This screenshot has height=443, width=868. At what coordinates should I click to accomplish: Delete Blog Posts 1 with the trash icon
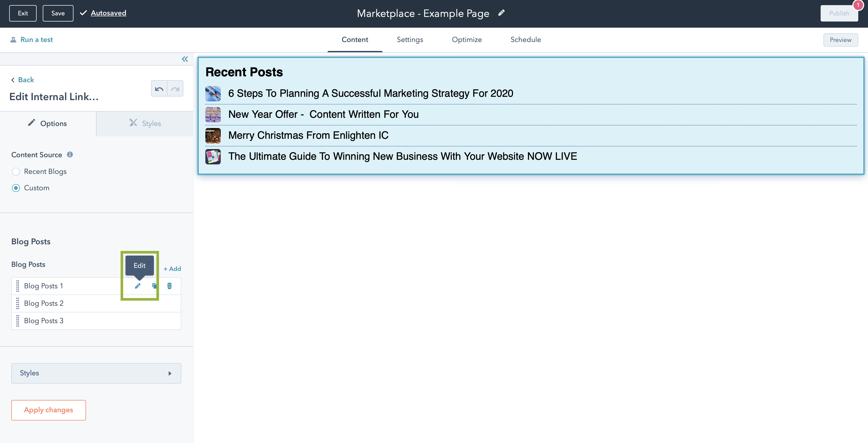(x=170, y=286)
